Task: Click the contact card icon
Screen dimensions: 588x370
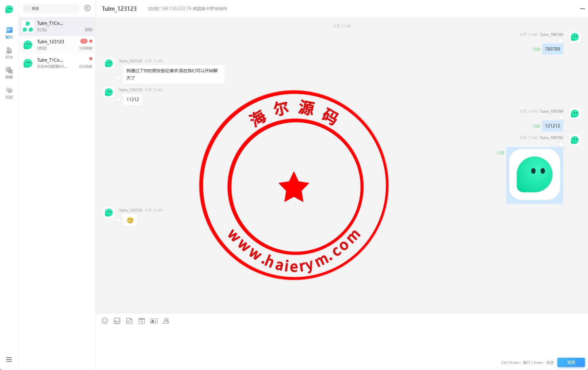Action: tap(154, 321)
